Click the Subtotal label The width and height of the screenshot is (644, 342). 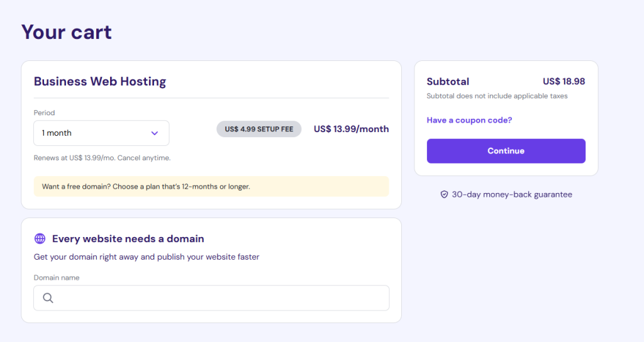pyautogui.click(x=448, y=81)
